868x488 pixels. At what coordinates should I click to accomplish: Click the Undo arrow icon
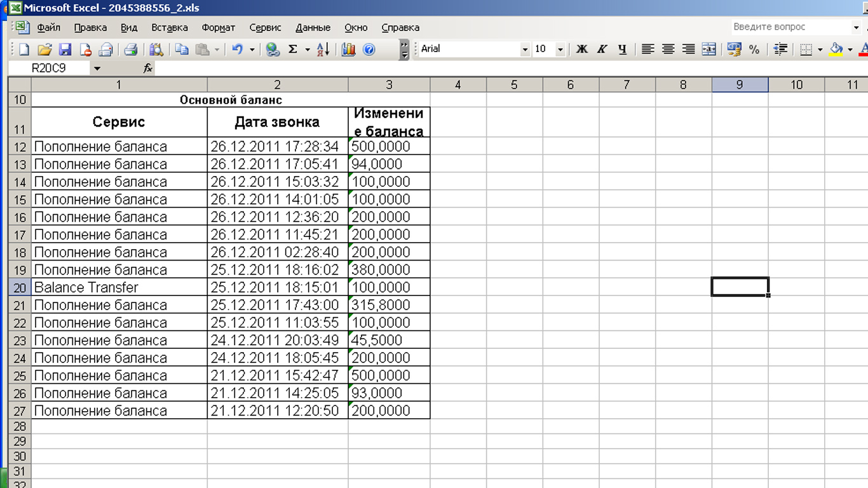pyautogui.click(x=237, y=50)
